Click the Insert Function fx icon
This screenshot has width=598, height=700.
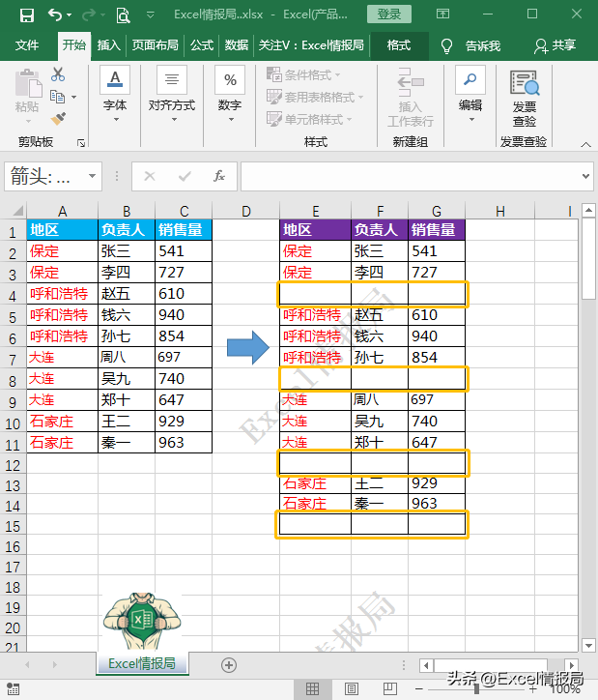pos(219,176)
